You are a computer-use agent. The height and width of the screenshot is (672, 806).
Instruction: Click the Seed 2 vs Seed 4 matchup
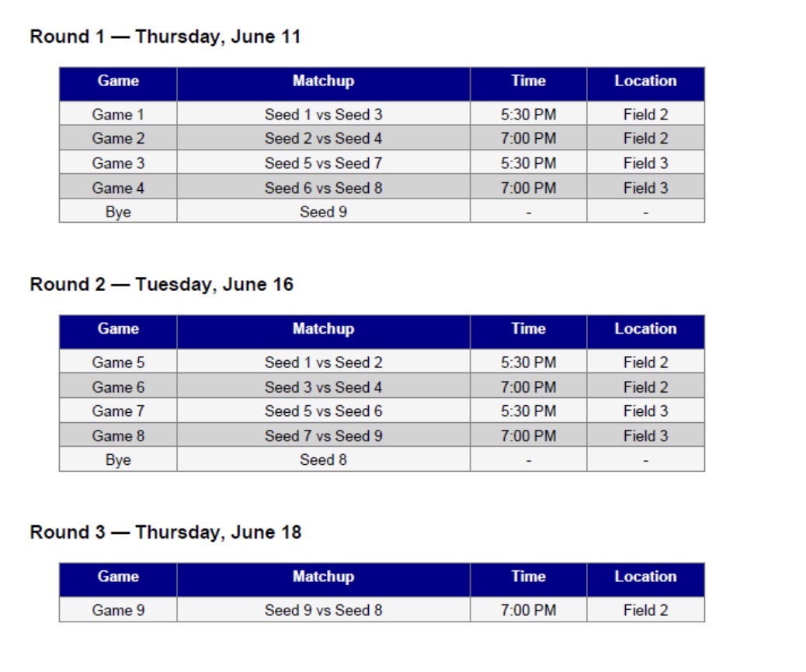coord(323,138)
